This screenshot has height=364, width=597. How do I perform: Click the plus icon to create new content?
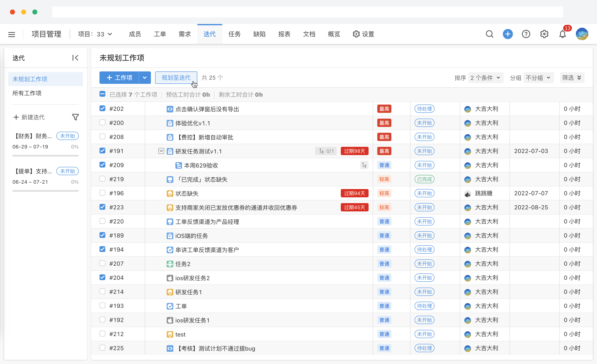(508, 34)
